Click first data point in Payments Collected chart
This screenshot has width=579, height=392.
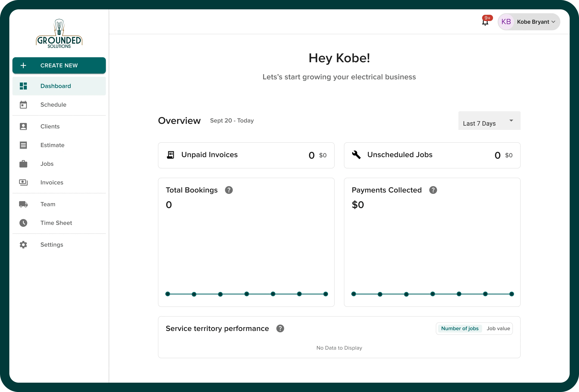(354, 294)
